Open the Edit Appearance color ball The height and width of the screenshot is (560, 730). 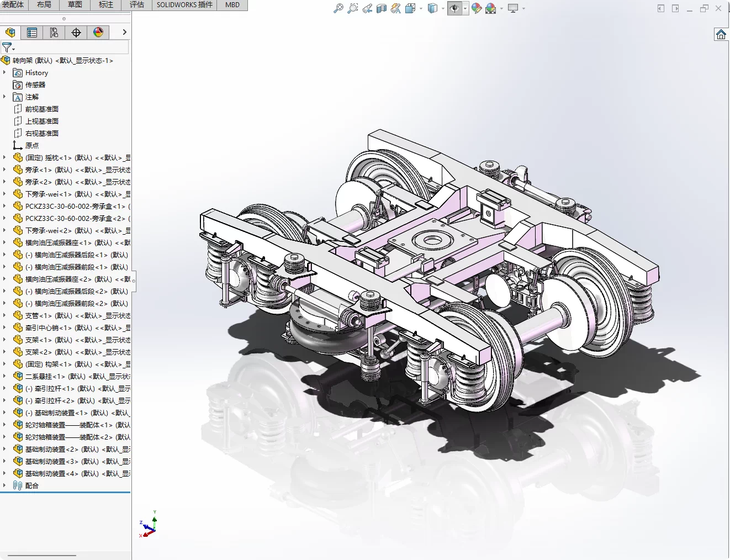pos(477,8)
